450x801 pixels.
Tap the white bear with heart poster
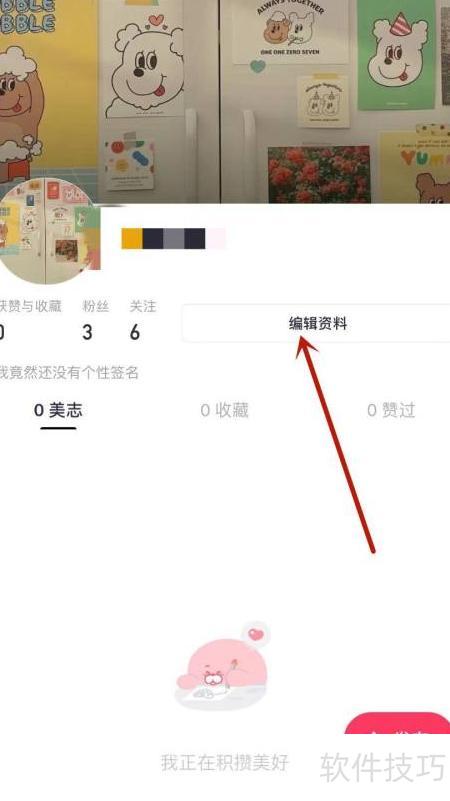point(143,59)
